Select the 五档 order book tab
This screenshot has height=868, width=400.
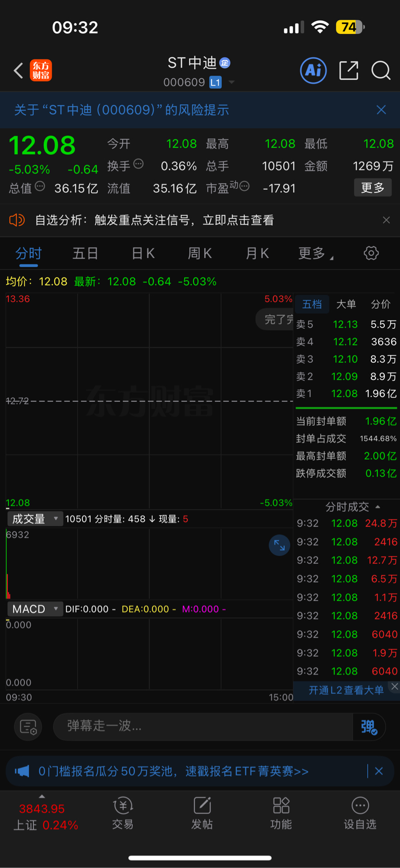[x=312, y=304]
